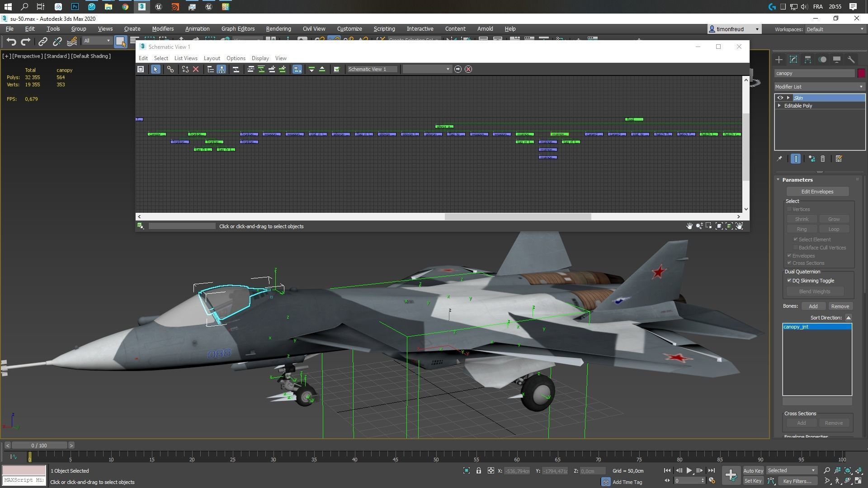Viewport: 868px width, 488px height.
Task: Toggle Skin modifier visibility eye
Action: 780,98
